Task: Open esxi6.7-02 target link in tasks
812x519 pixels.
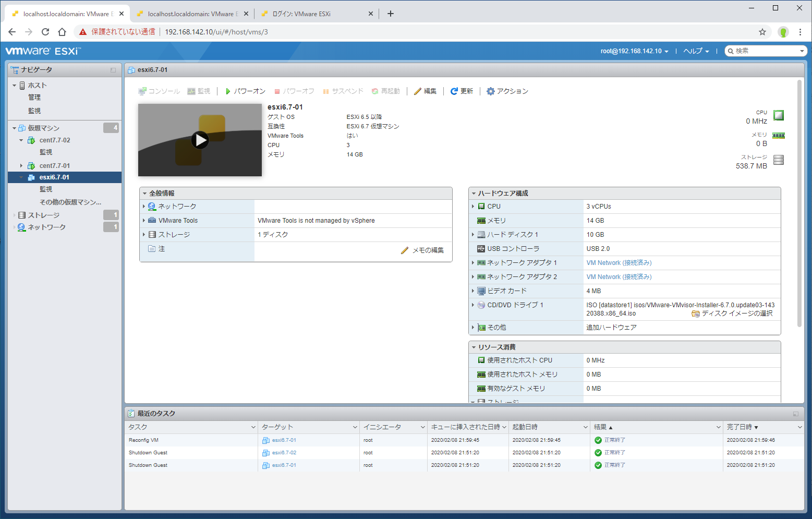Action: 284,453
